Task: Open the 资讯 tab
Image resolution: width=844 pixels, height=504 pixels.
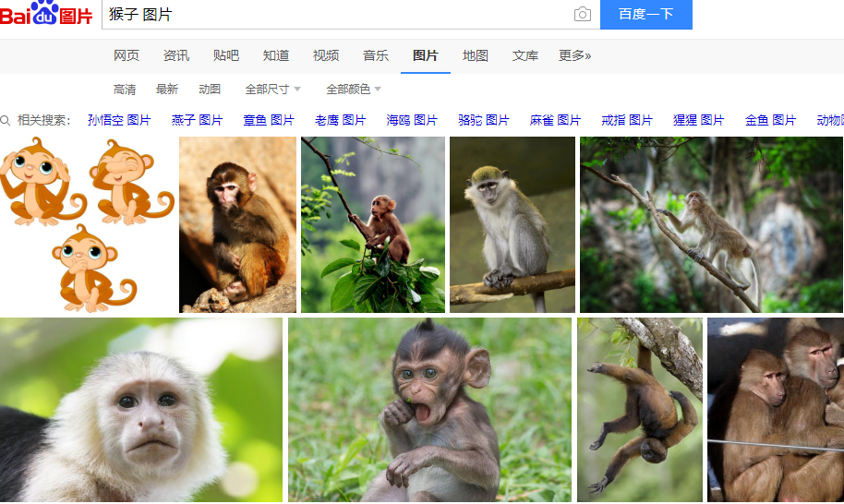Action: coord(176,55)
